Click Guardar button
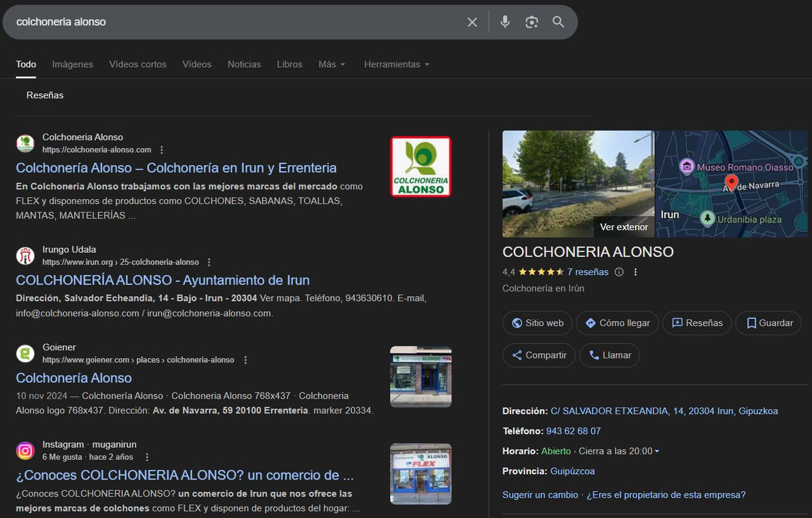 769,323
